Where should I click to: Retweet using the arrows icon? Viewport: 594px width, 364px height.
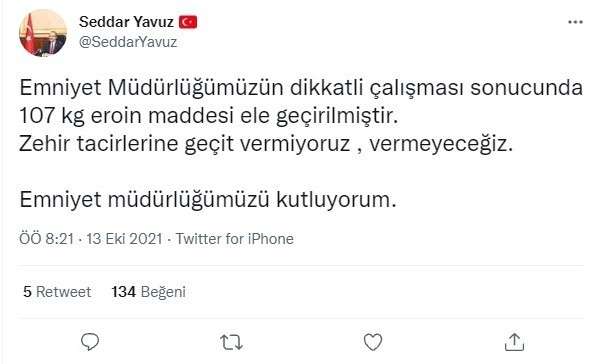pyautogui.click(x=231, y=342)
